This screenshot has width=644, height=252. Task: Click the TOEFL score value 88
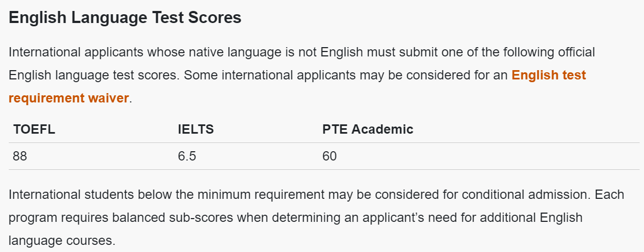click(x=20, y=156)
